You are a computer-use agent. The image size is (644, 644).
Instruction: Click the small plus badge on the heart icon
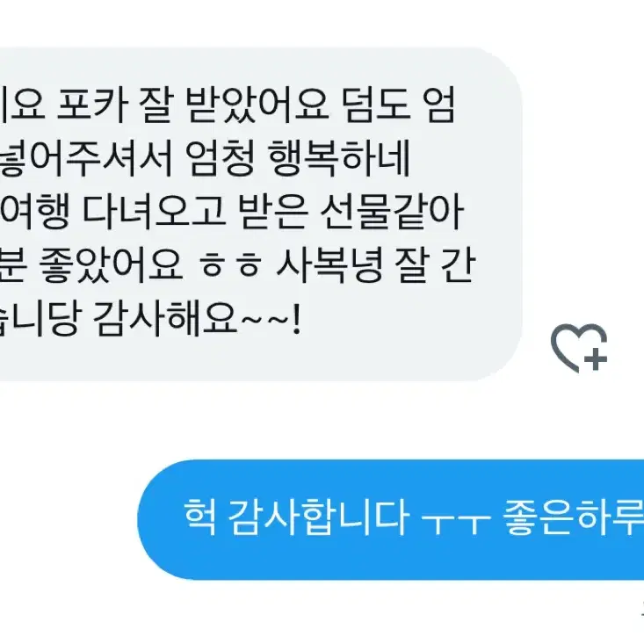596,359
